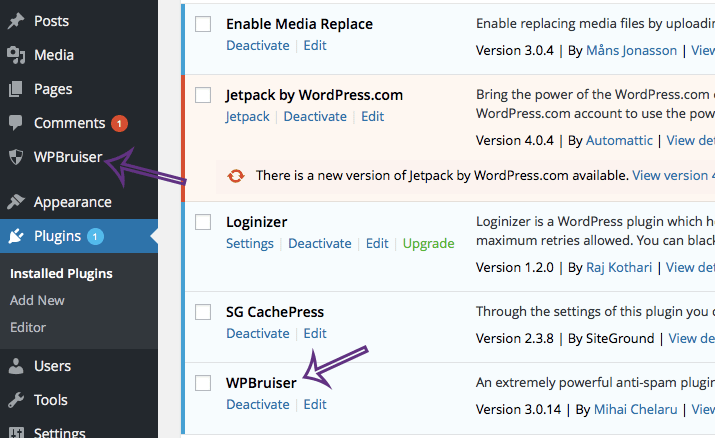
Task: Click the Loginizer Upgrade link
Action: click(428, 244)
